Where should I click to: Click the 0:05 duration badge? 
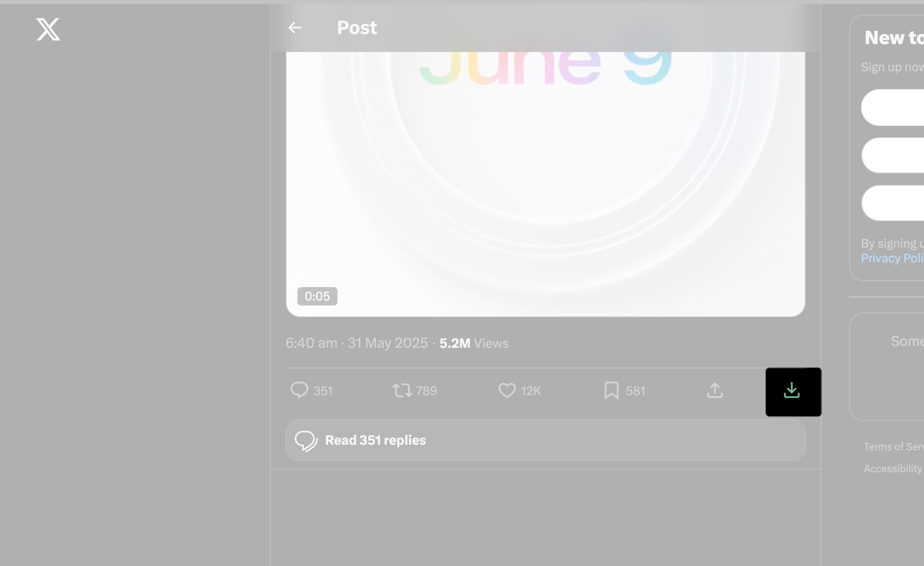(x=317, y=296)
